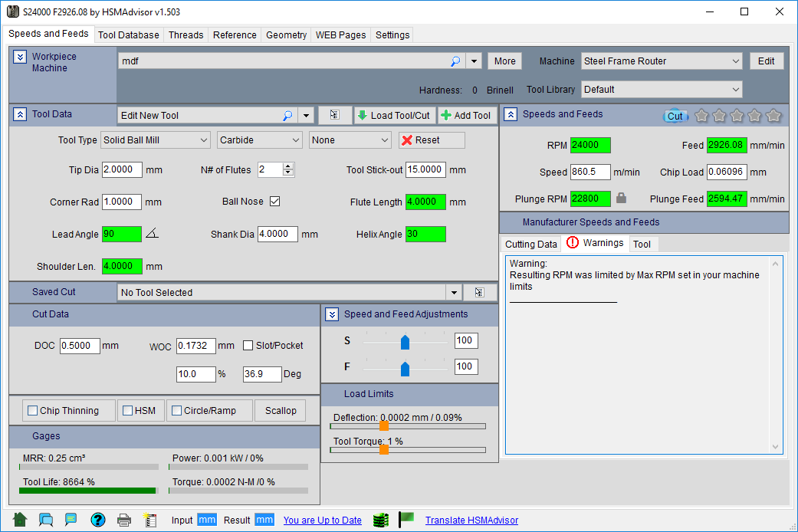Open the Tool Type dropdown
Image resolution: width=798 pixels, height=532 pixels.
pos(156,140)
